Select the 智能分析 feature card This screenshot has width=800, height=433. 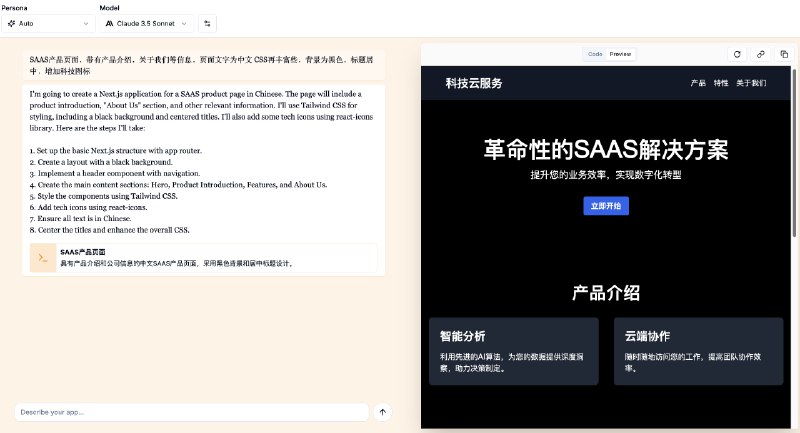514,351
